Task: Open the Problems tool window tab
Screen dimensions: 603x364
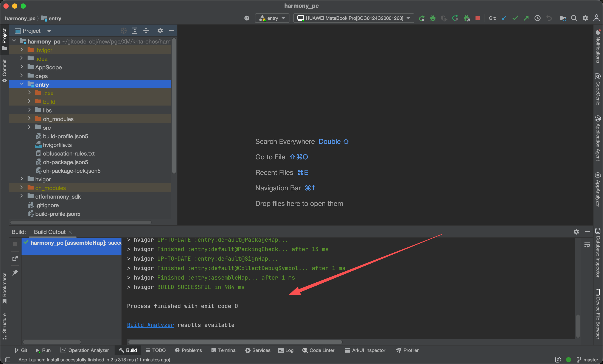Action: click(x=188, y=350)
